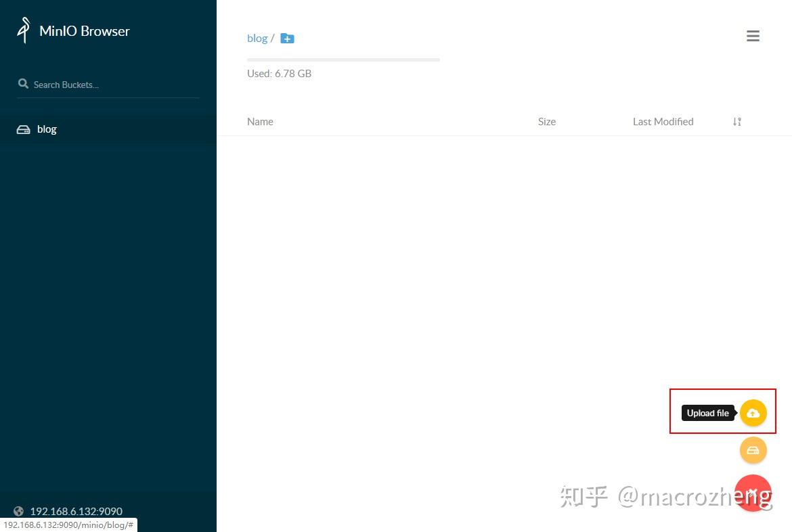Click the create bucket icon below Upload file
The width and height of the screenshot is (792, 532).
(x=753, y=449)
